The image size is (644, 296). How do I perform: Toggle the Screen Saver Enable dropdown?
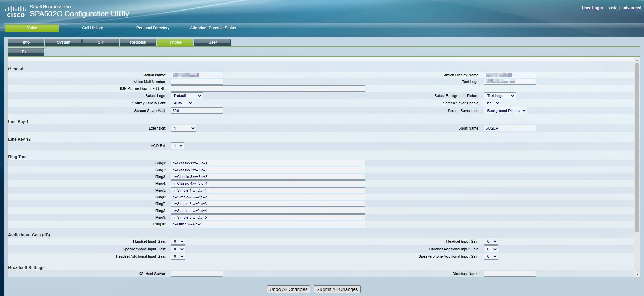pyautogui.click(x=492, y=103)
